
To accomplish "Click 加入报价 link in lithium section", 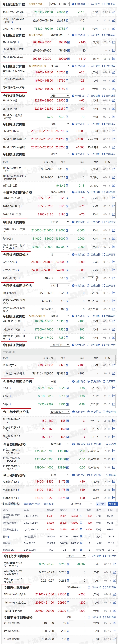I will pyautogui.click(x=49, y=504).
